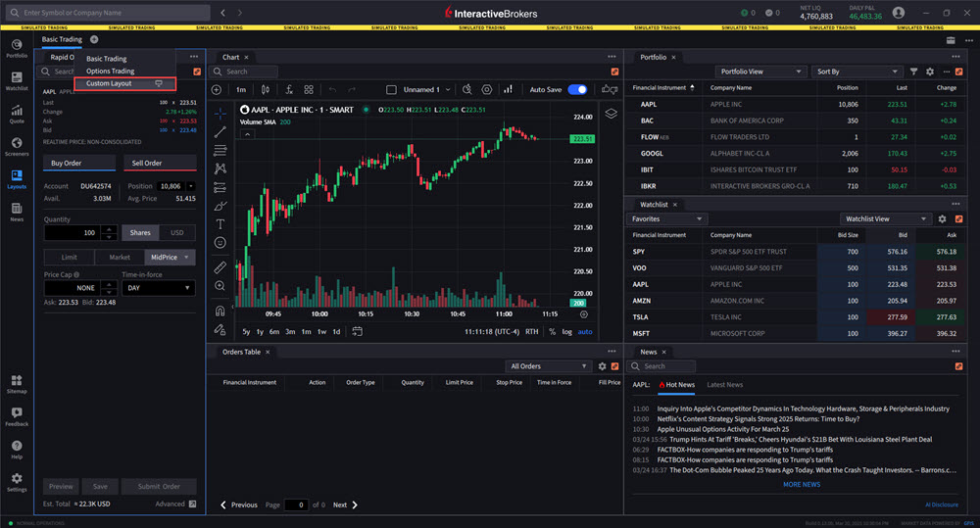
Task: Select the brush drawing chart tool
Action: (220, 206)
